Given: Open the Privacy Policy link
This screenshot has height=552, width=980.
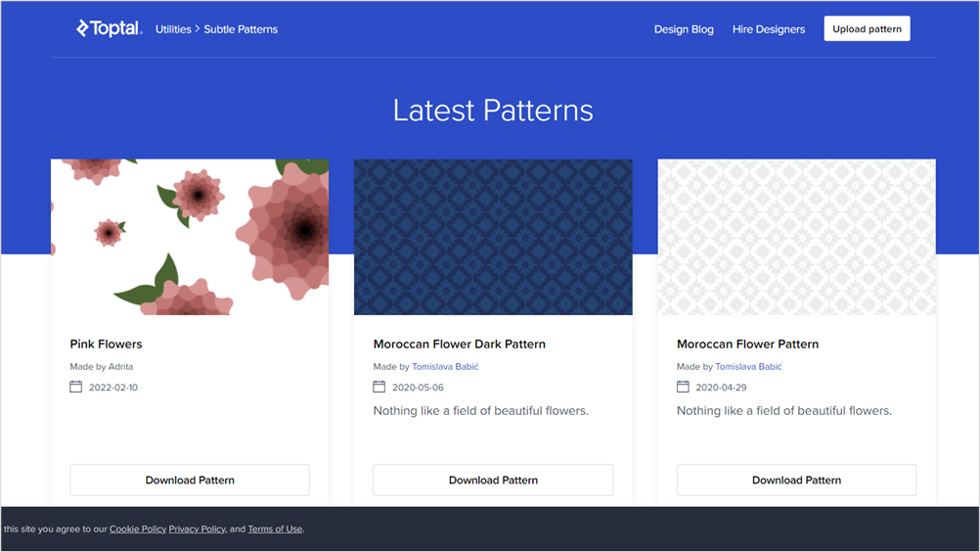Looking at the screenshot, I should 197,529.
